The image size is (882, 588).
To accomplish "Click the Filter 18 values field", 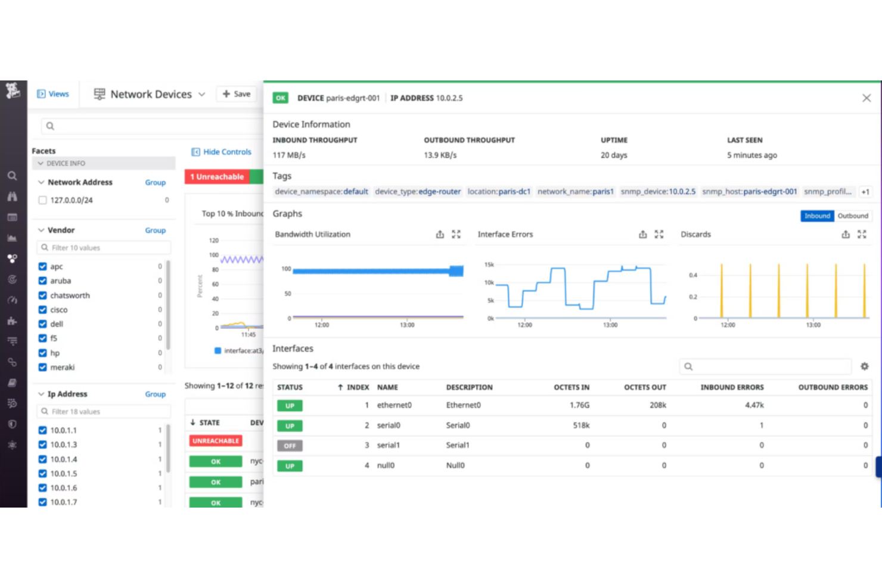I will (x=104, y=412).
